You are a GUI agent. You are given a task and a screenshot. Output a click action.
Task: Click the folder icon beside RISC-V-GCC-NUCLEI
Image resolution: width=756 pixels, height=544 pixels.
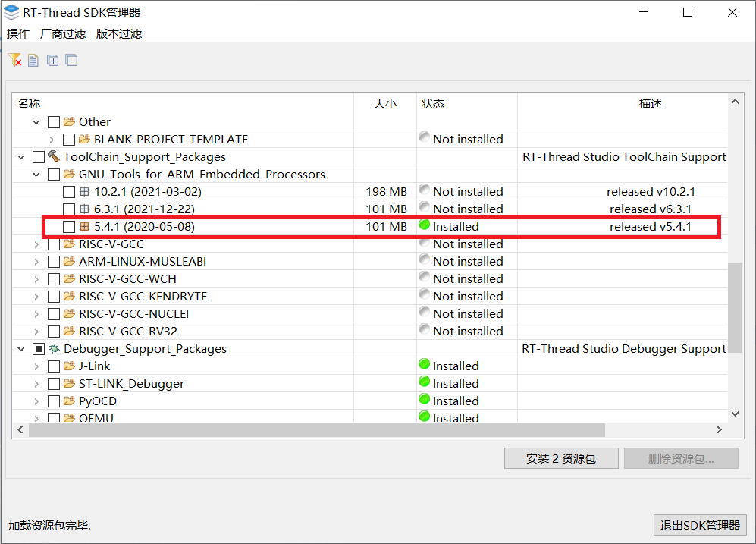[x=70, y=313]
